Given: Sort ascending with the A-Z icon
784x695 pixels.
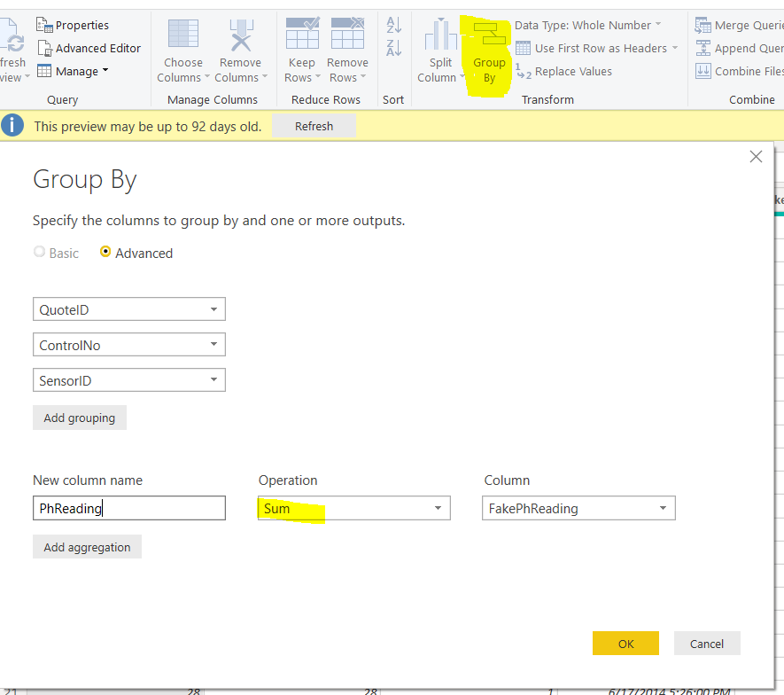Looking at the screenshot, I should (x=394, y=25).
